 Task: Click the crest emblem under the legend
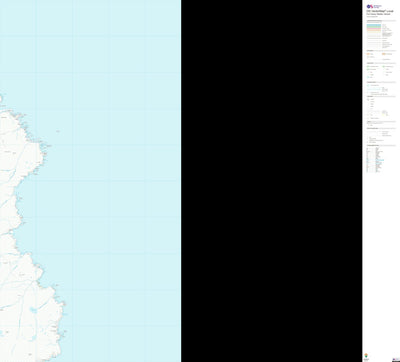[x=367, y=356]
